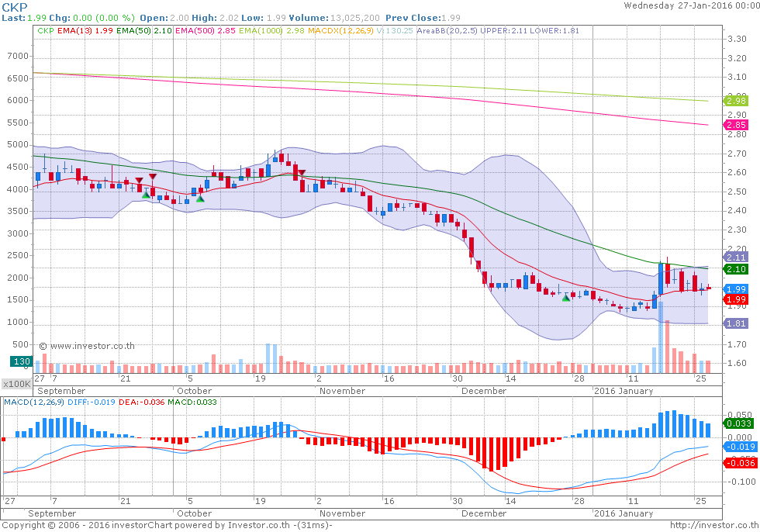The height and width of the screenshot is (532, 760).
Task: Click the EMA(1000) 2.98 legend entry
Action: (271, 30)
